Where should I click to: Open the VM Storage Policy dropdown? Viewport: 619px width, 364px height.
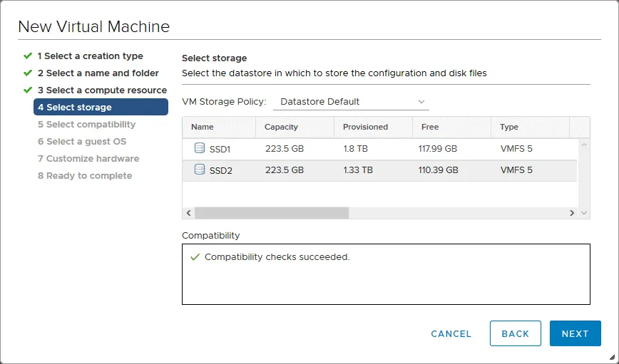point(352,102)
